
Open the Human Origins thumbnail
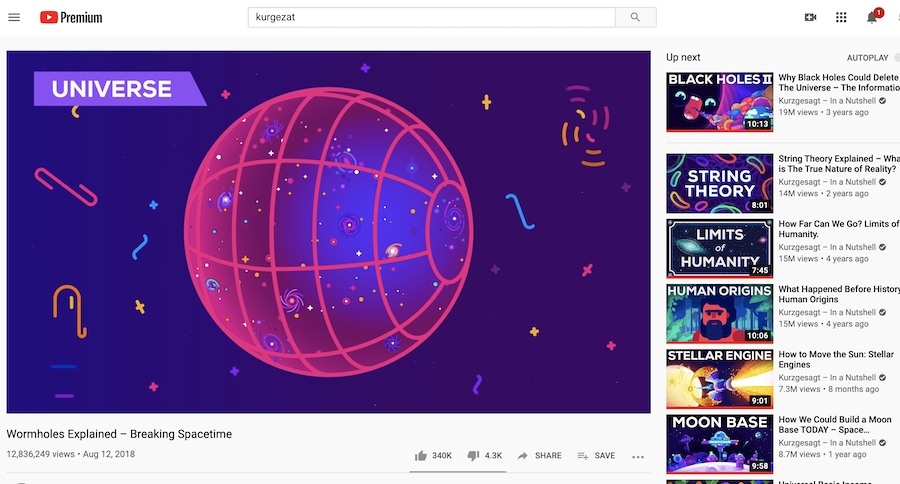[719, 314]
